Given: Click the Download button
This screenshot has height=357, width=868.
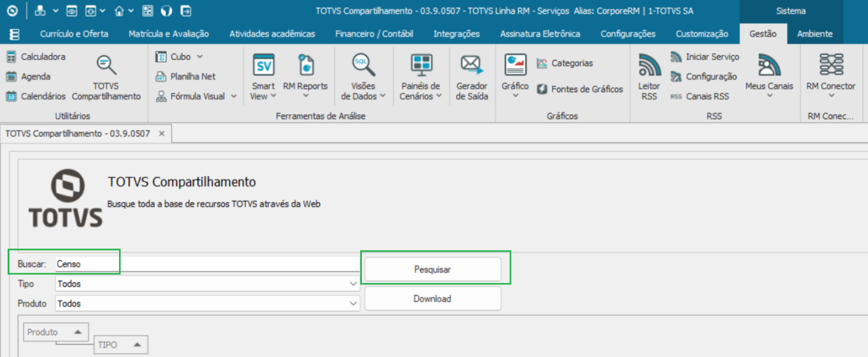Looking at the screenshot, I should pos(433,299).
